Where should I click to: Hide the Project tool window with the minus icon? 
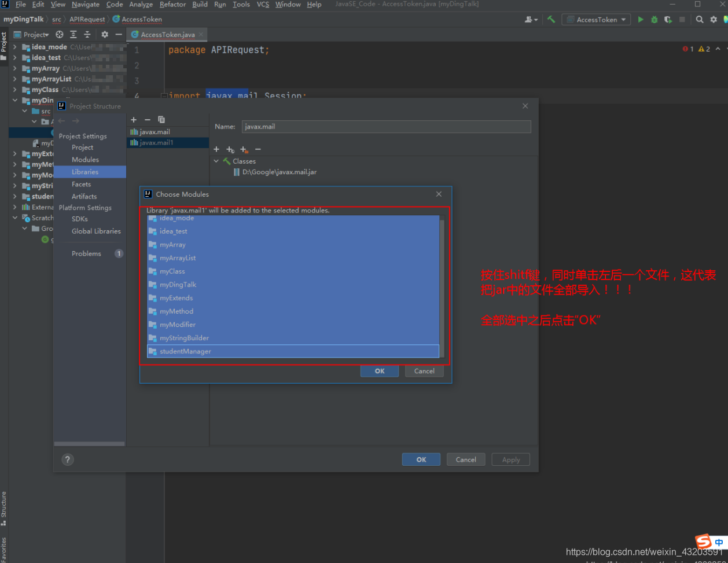[118, 35]
